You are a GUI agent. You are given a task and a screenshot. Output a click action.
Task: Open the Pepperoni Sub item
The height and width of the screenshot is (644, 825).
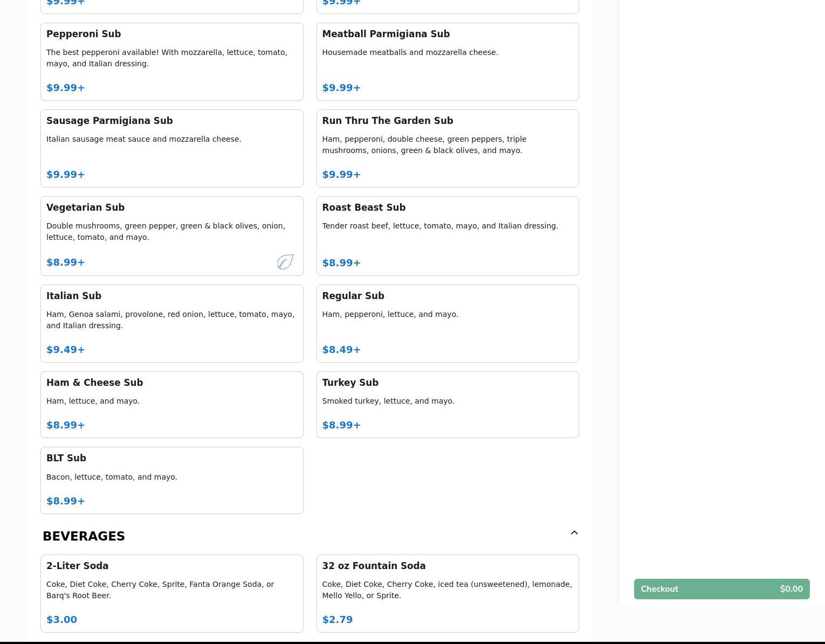(172, 61)
